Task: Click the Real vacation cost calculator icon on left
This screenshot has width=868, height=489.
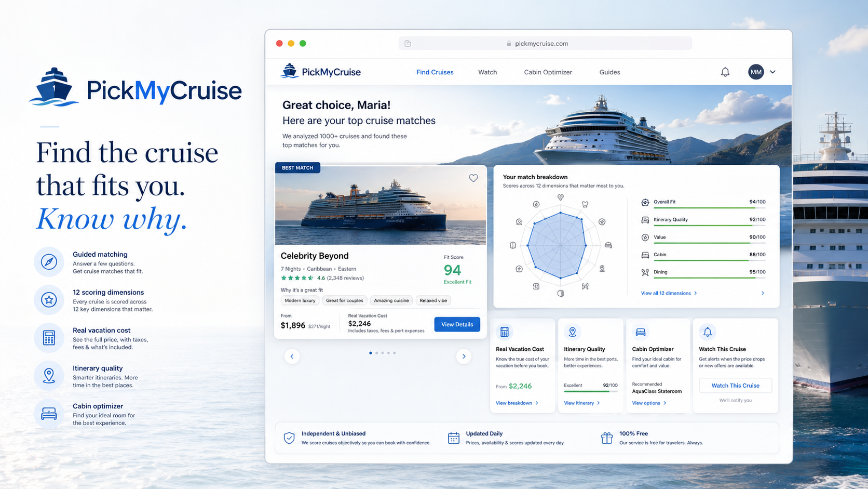Action: click(49, 338)
